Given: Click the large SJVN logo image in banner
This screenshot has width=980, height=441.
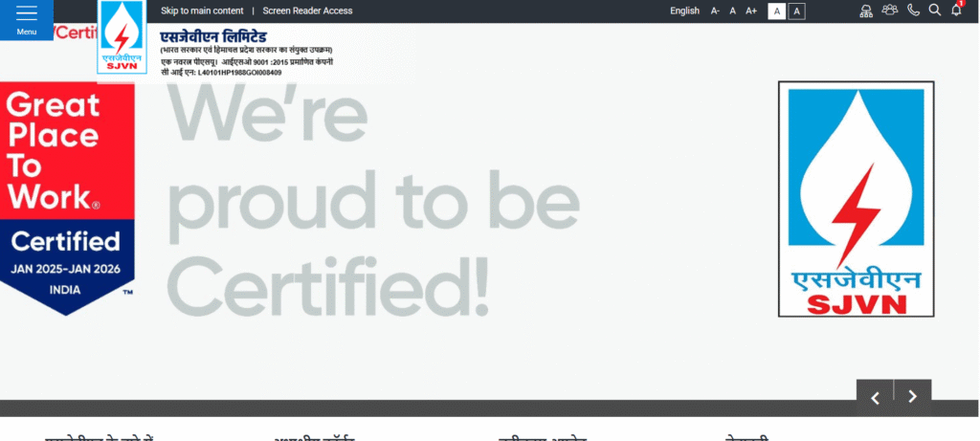Looking at the screenshot, I should coord(856,199).
